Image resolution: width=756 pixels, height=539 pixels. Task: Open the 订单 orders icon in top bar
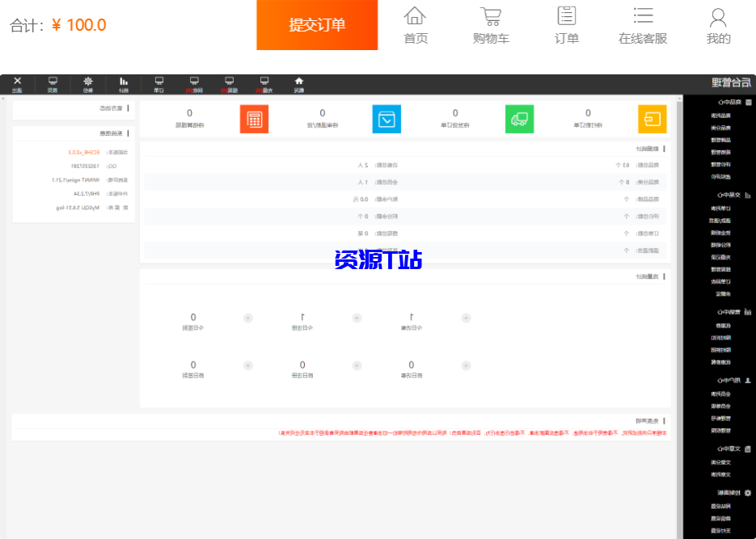point(566,25)
